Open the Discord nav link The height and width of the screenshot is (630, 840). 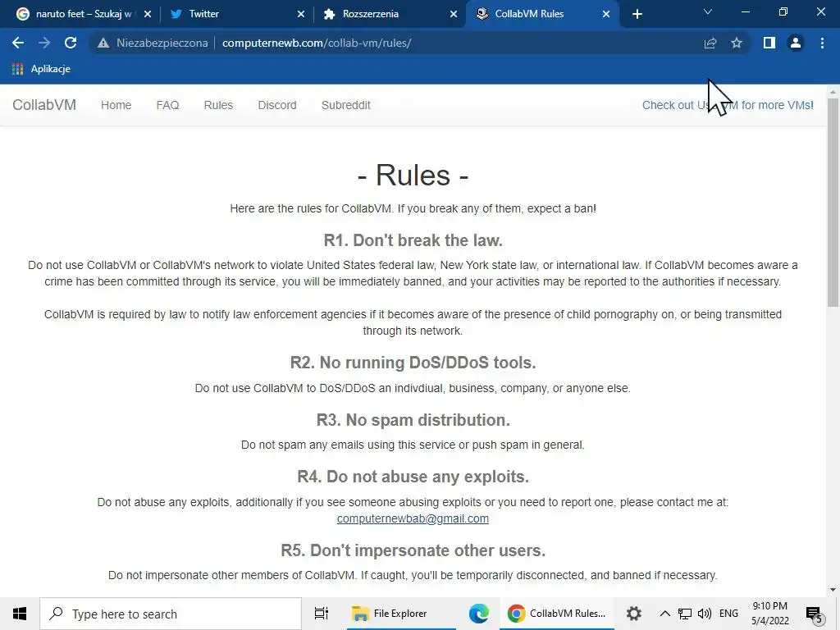tap(277, 105)
